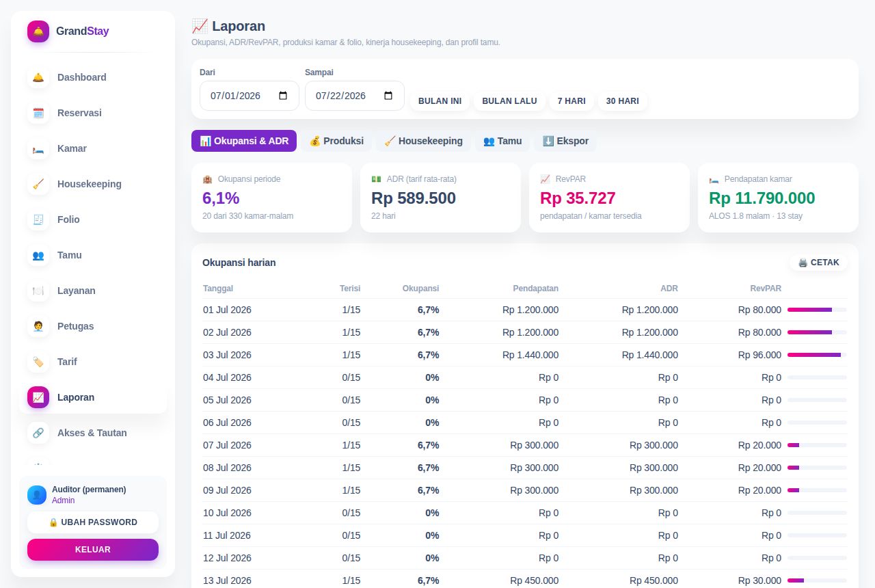Screen dimensions: 875x588
Task: Select the Dashboard menu item
Action: [93, 77]
